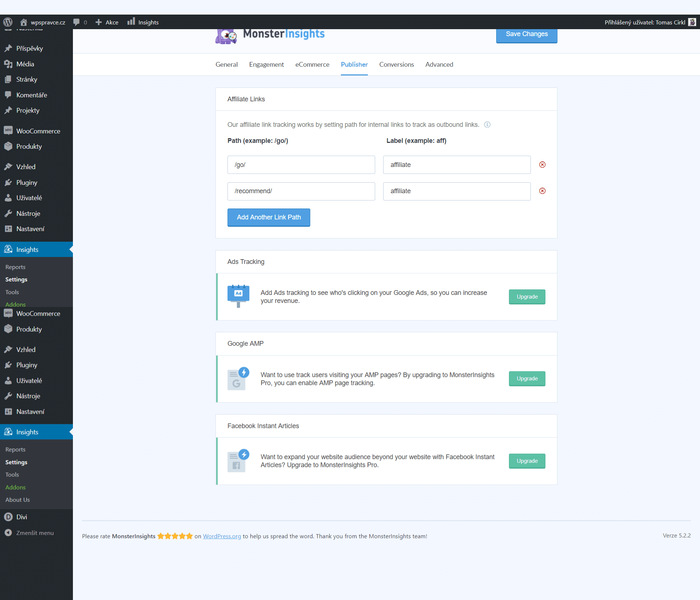The image size is (700, 600).
Task: Click the Facebook Instant Articles icon
Action: click(238, 461)
